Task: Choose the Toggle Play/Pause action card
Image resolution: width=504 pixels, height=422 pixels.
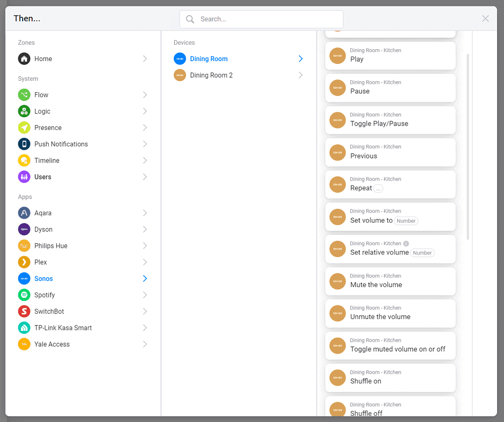Action: click(390, 120)
